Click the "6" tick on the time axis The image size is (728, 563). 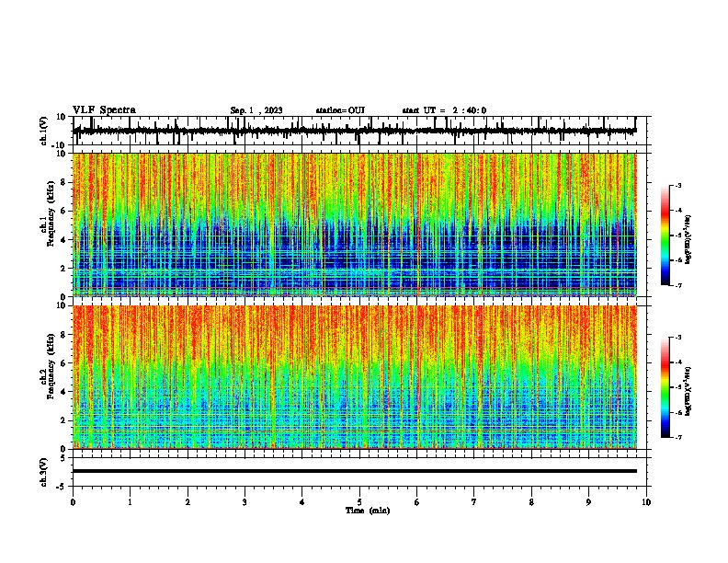pos(417,502)
